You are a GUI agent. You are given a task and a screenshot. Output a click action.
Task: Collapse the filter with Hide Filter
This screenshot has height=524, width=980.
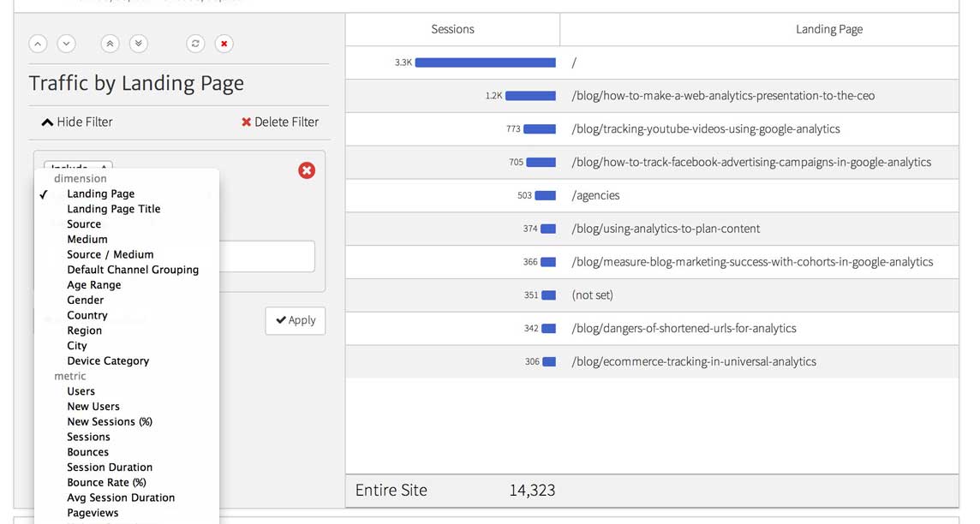pyautogui.click(x=77, y=122)
